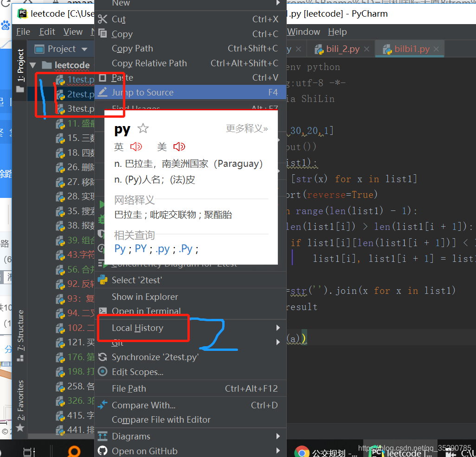
Task: Click the folder icon under Project sidebar tab
Action: 20,89
